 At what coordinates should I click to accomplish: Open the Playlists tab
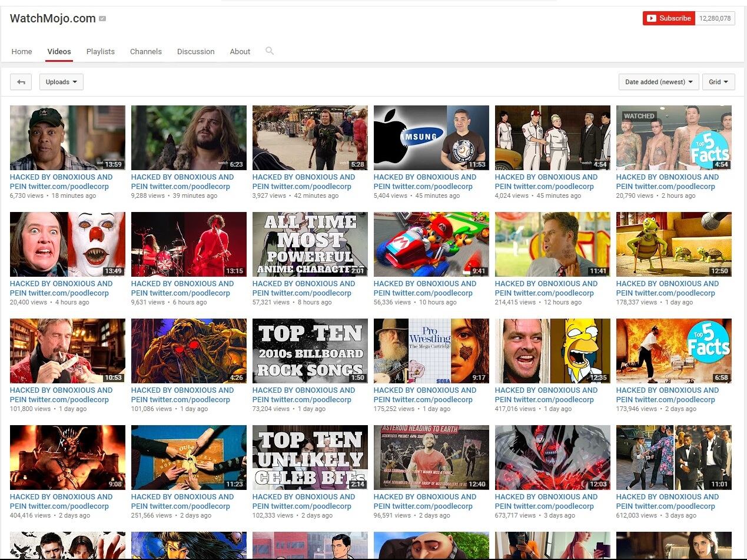pos(101,52)
